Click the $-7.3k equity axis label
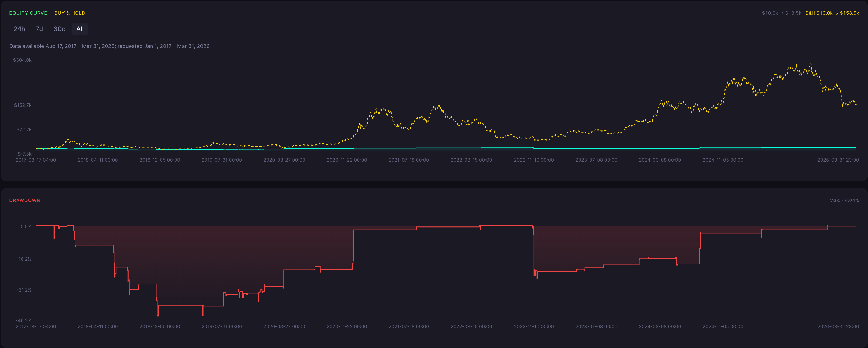The width and height of the screenshot is (868, 348). click(x=24, y=154)
